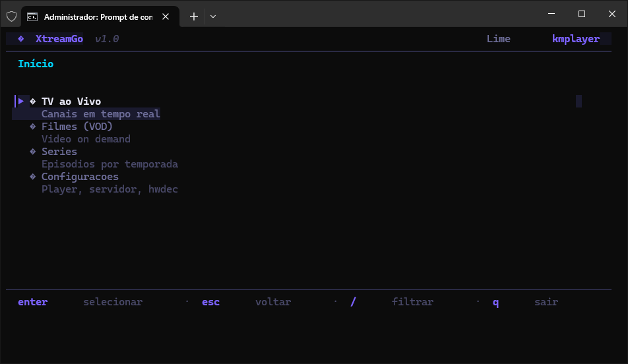Click the Player, servidor, hwdec description

point(110,189)
